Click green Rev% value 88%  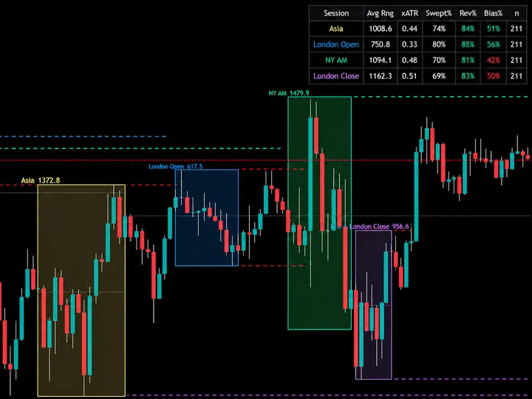[468, 44]
